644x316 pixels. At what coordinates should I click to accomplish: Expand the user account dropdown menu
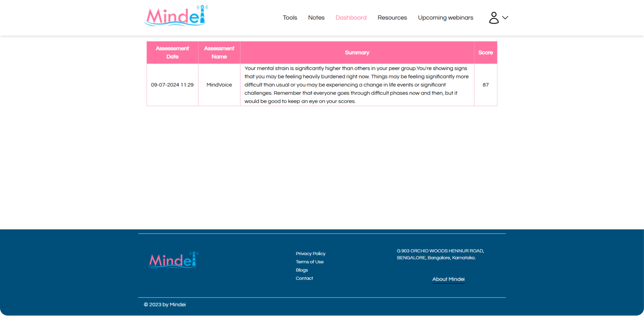[x=498, y=18]
